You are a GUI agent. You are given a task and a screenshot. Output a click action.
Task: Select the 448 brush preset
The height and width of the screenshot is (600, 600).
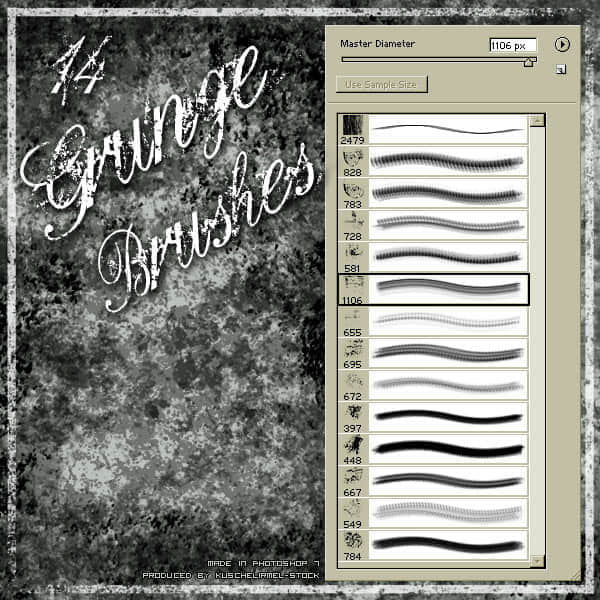(434, 450)
